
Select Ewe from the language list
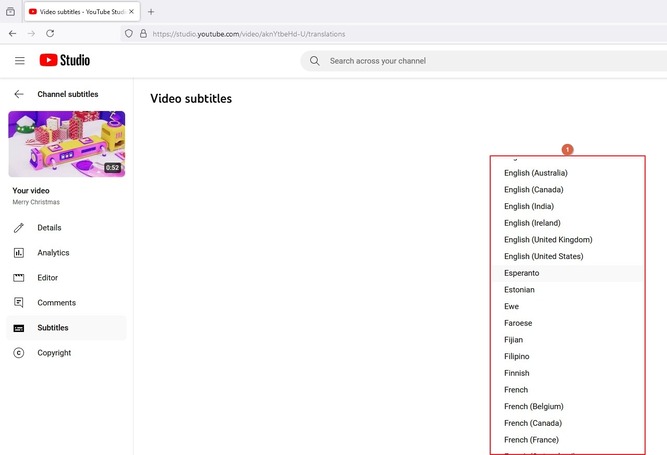[568, 307]
